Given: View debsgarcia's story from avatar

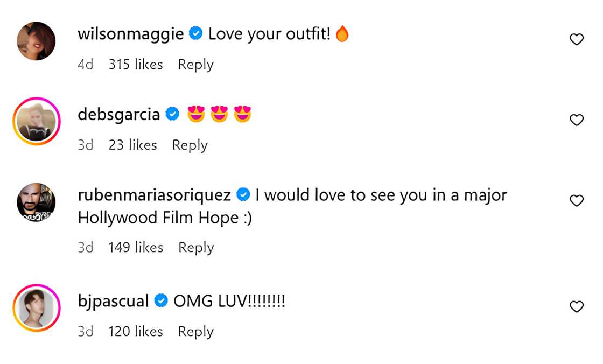Looking at the screenshot, I should pyautogui.click(x=36, y=121).
